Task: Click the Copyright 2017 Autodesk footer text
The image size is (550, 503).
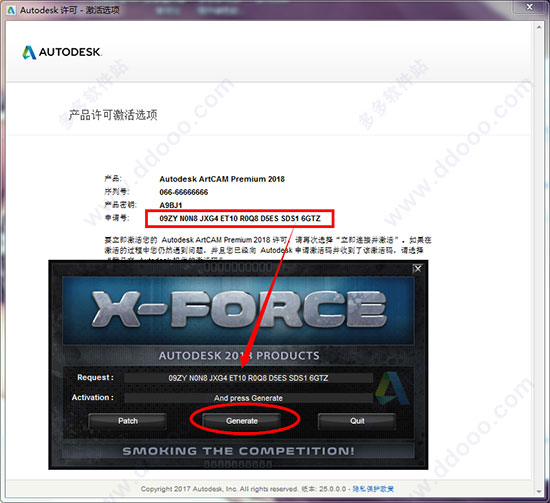Action: (x=219, y=489)
